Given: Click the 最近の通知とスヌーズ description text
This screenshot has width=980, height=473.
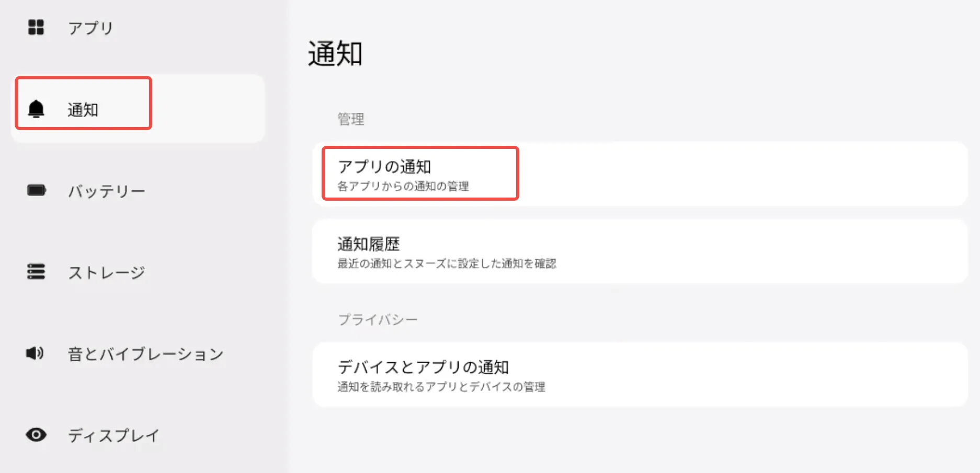Looking at the screenshot, I should point(447,263).
